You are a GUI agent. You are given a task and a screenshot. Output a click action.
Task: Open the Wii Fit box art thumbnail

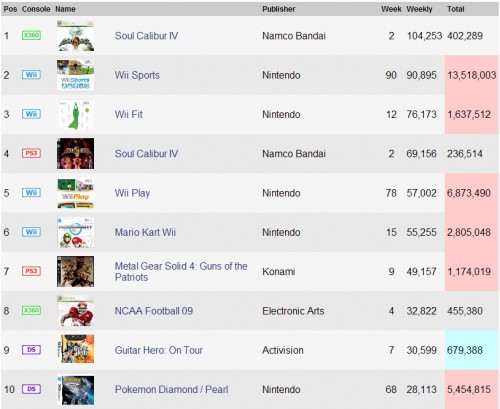pos(75,114)
